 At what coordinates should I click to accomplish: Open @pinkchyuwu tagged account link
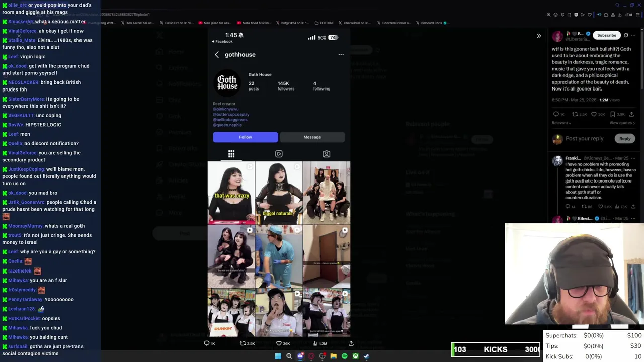[x=225, y=109]
